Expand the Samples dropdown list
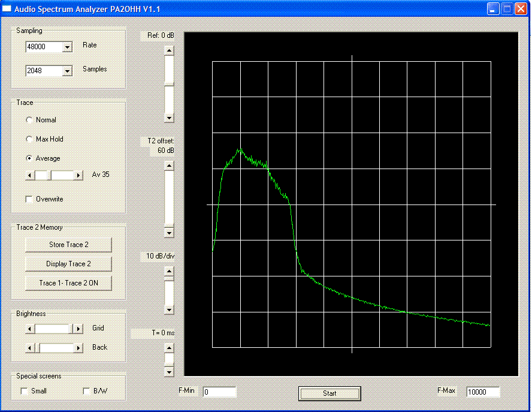This screenshot has width=532, height=412. (x=67, y=71)
